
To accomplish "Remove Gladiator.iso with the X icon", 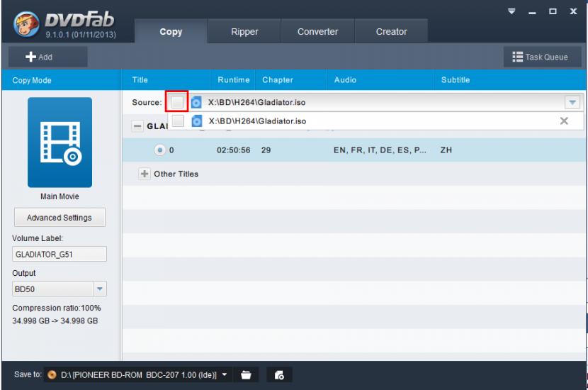I will [564, 121].
